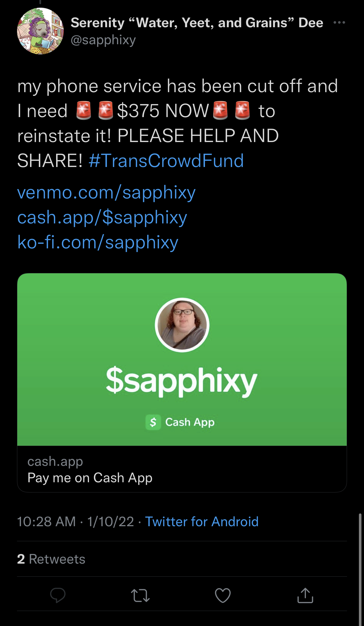
Task: Open the ko-fi.com/sapphixy link
Action: 98,243
